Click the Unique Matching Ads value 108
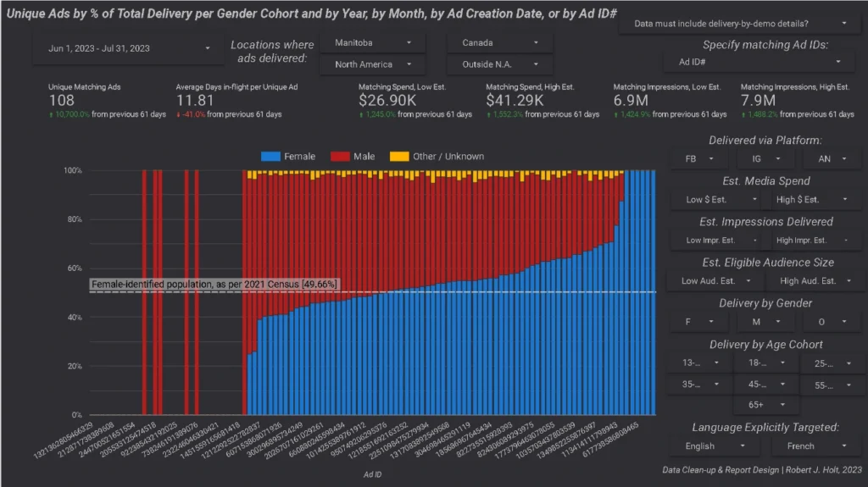 pyautogui.click(x=61, y=101)
